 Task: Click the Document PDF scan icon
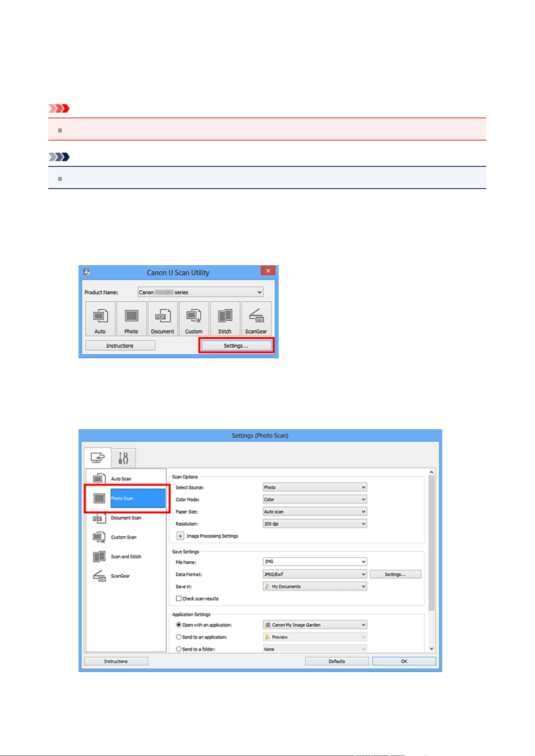[162, 319]
